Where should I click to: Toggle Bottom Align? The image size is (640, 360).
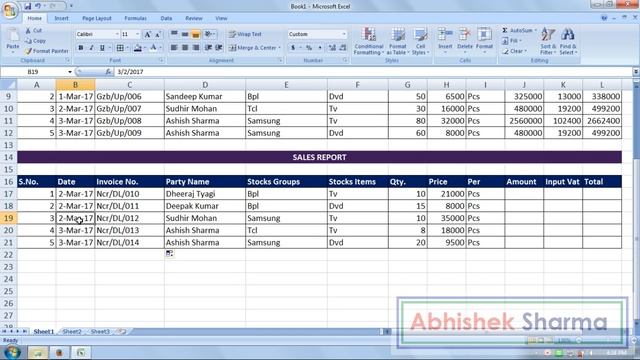point(196,34)
